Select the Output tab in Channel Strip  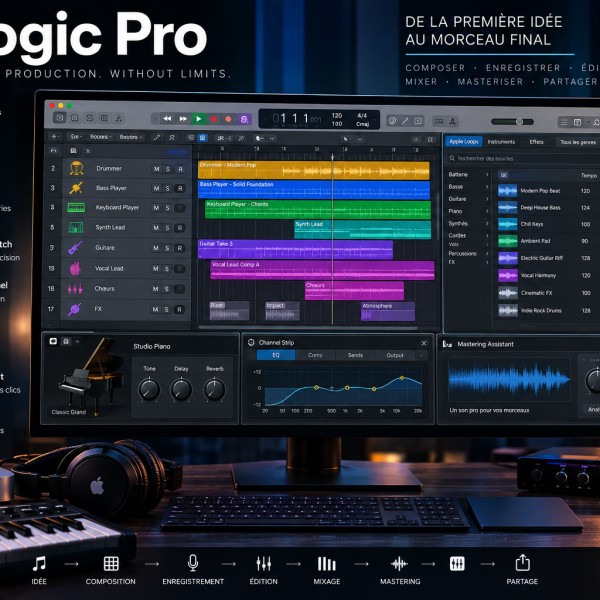(395, 355)
